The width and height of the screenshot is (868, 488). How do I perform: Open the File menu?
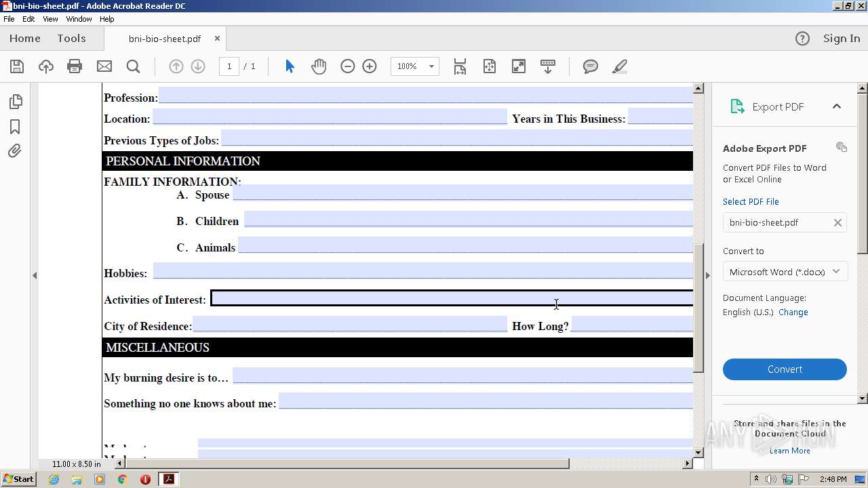(x=9, y=19)
